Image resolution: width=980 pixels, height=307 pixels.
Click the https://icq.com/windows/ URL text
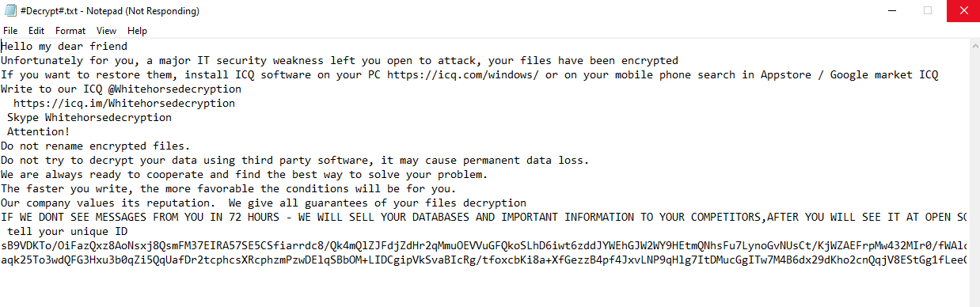click(x=463, y=75)
